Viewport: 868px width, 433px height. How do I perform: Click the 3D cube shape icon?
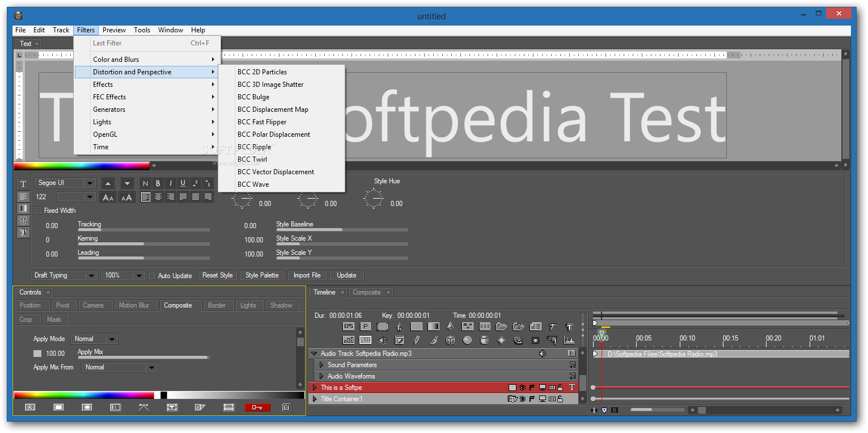(450, 340)
